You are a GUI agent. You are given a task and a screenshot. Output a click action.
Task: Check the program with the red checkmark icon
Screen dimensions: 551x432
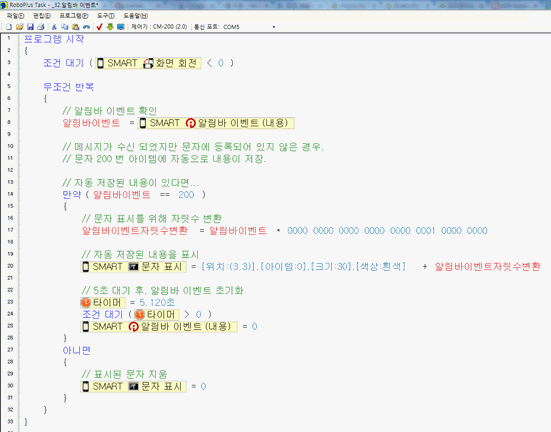(x=99, y=27)
